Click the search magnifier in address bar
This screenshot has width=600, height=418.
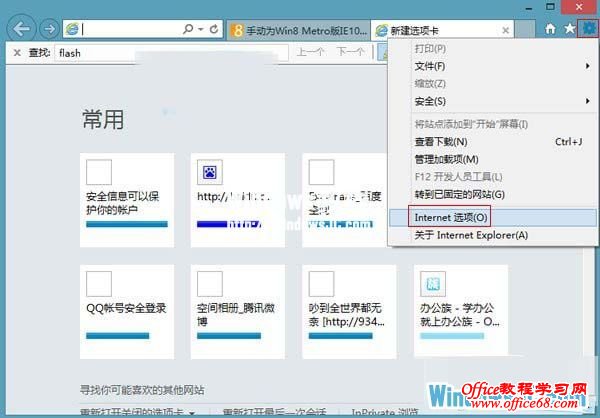pyautogui.click(x=188, y=29)
